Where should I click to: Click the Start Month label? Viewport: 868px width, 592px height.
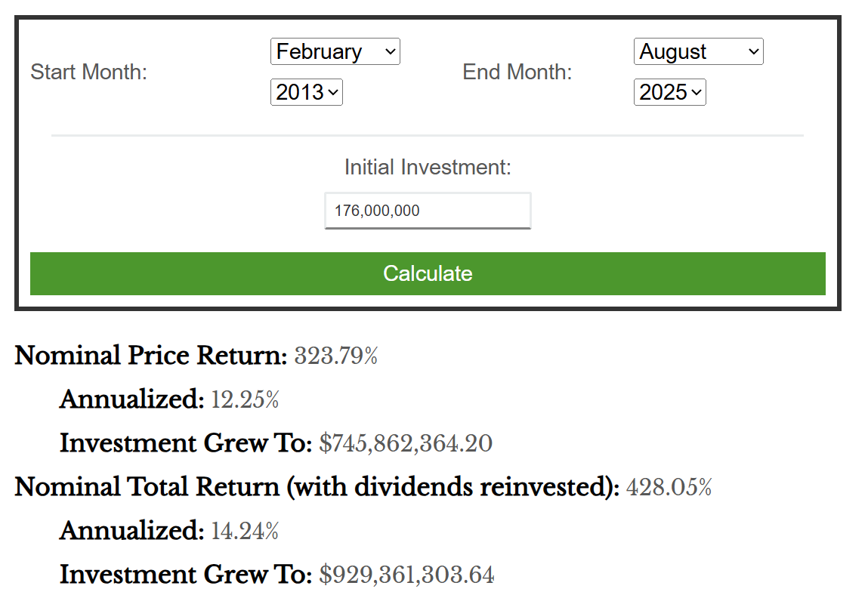88,72
